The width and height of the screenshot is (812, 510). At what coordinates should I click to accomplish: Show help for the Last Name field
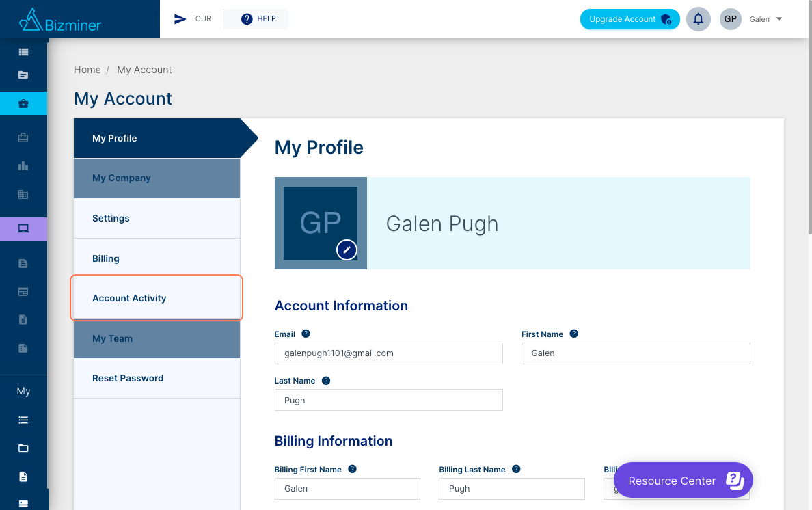click(x=326, y=381)
